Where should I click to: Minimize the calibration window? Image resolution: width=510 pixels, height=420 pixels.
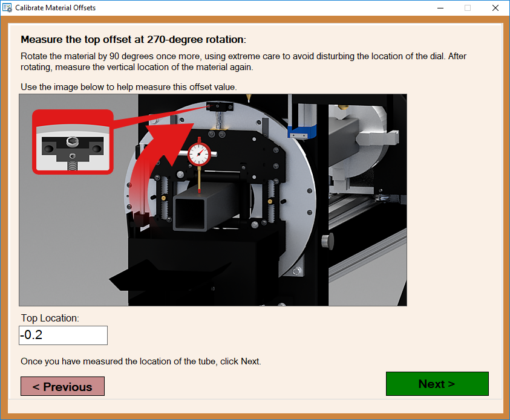440,8
